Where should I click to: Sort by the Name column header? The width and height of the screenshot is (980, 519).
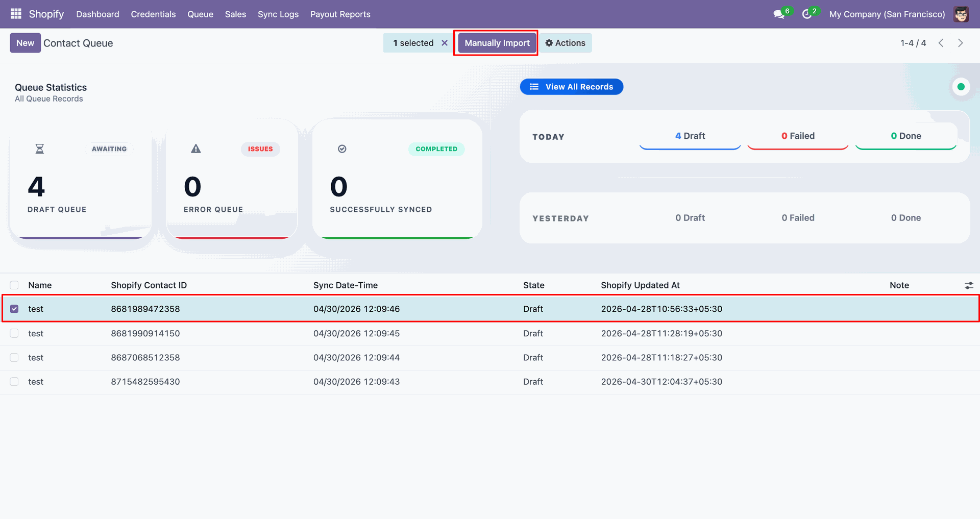coord(40,285)
